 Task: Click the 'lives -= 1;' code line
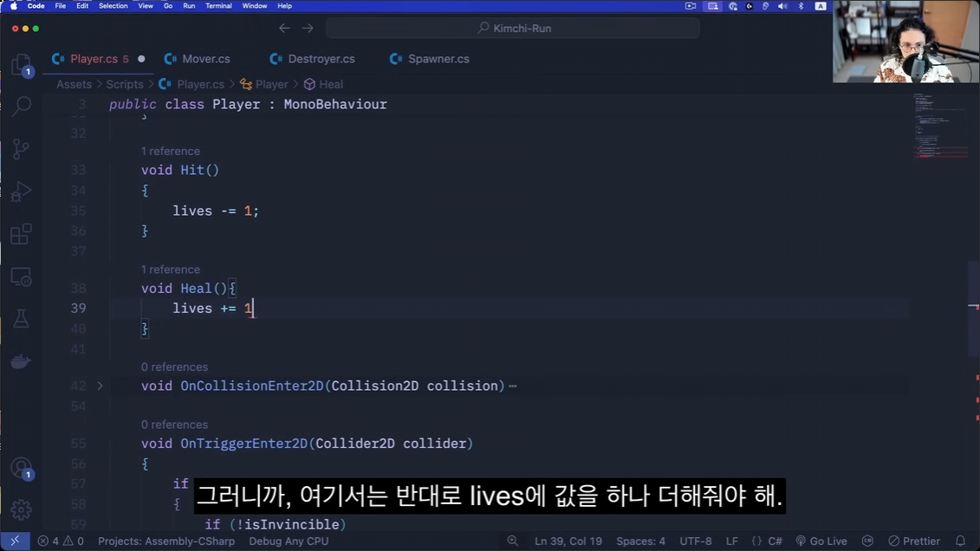(x=216, y=211)
